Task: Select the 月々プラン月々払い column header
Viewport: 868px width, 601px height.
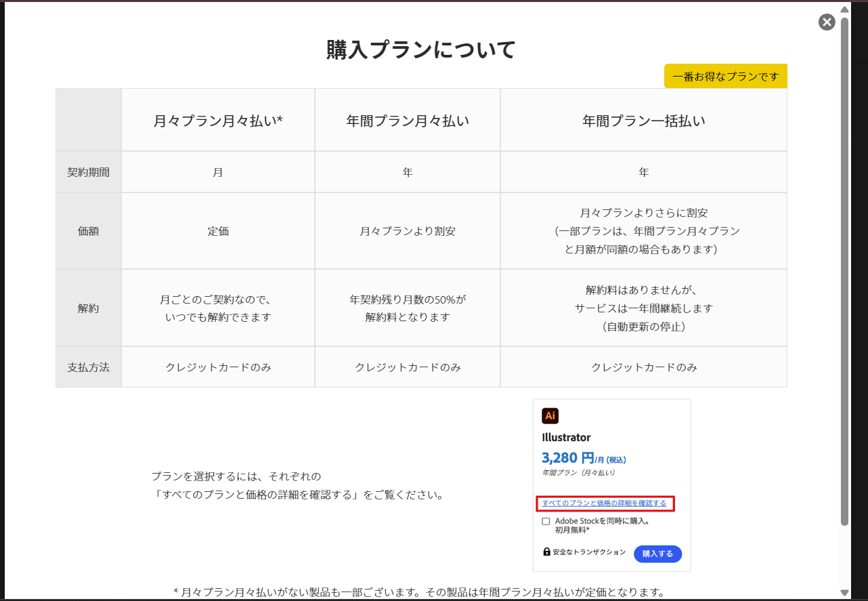Action: coord(218,121)
